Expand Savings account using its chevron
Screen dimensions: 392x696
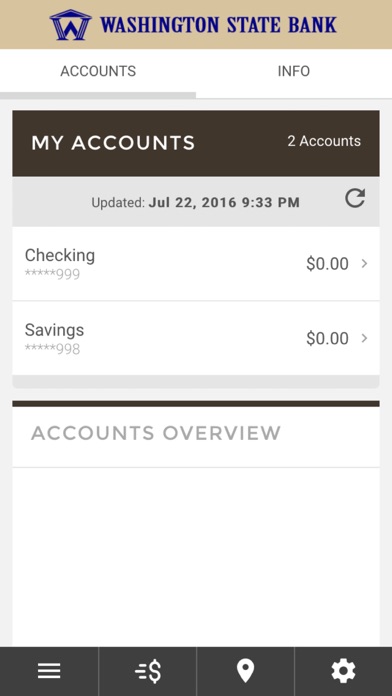[364, 338]
